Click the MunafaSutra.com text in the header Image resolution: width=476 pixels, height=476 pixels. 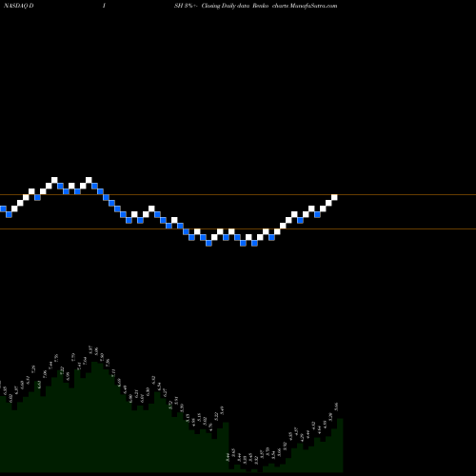click(x=313, y=6)
